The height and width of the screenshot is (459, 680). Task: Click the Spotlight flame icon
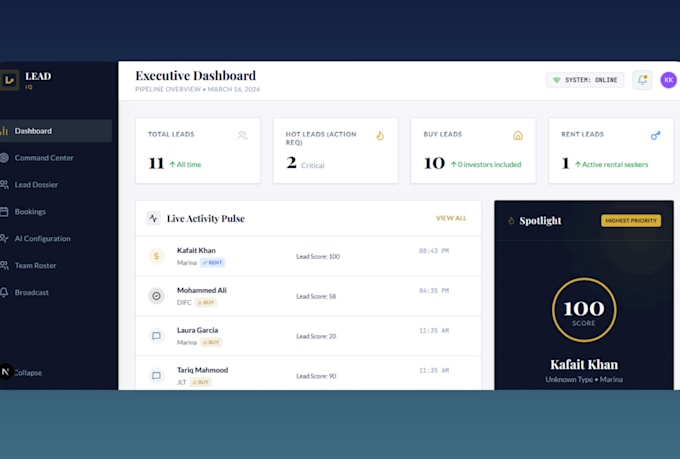coord(511,221)
